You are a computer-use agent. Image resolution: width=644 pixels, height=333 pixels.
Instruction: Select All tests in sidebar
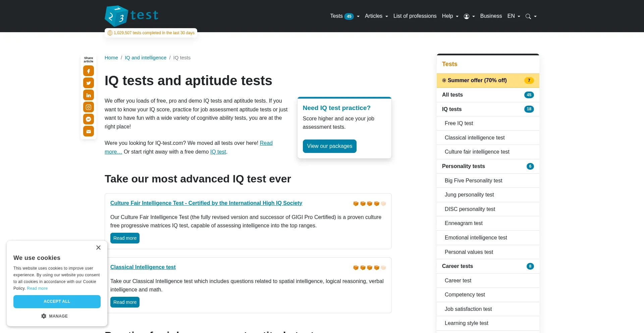[488, 95]
